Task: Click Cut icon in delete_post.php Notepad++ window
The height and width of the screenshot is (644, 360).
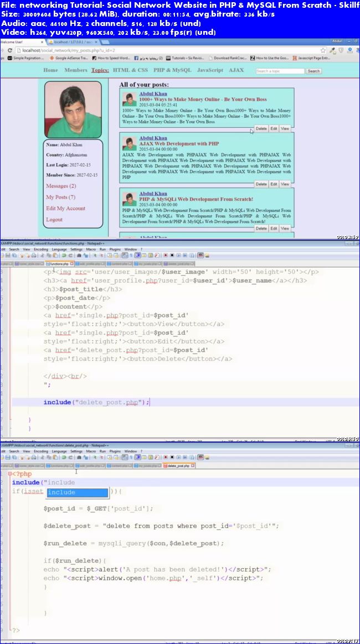Action: pos(42,456)
